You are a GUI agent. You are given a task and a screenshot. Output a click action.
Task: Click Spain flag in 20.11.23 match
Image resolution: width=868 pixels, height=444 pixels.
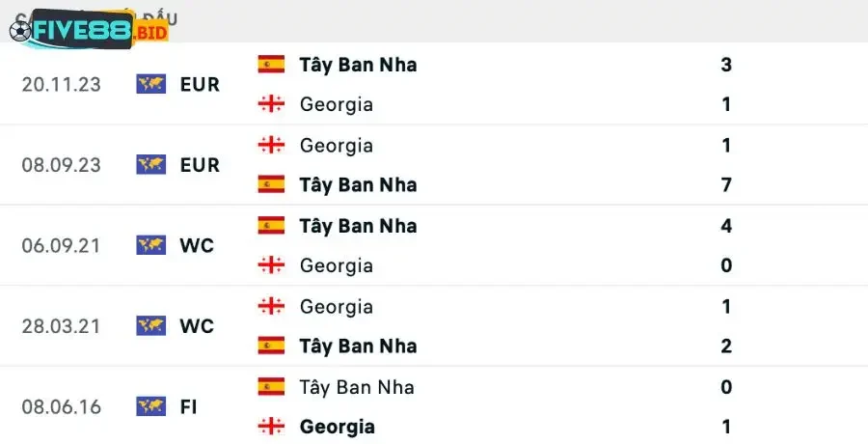tap(271, 65)
